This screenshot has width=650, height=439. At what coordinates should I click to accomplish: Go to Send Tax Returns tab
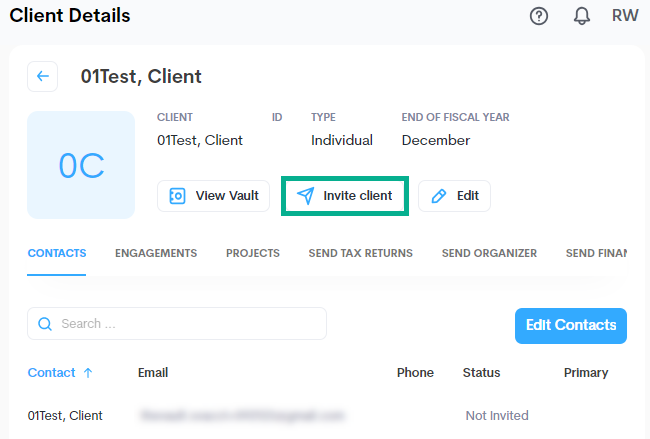click(x=361, y=253)
